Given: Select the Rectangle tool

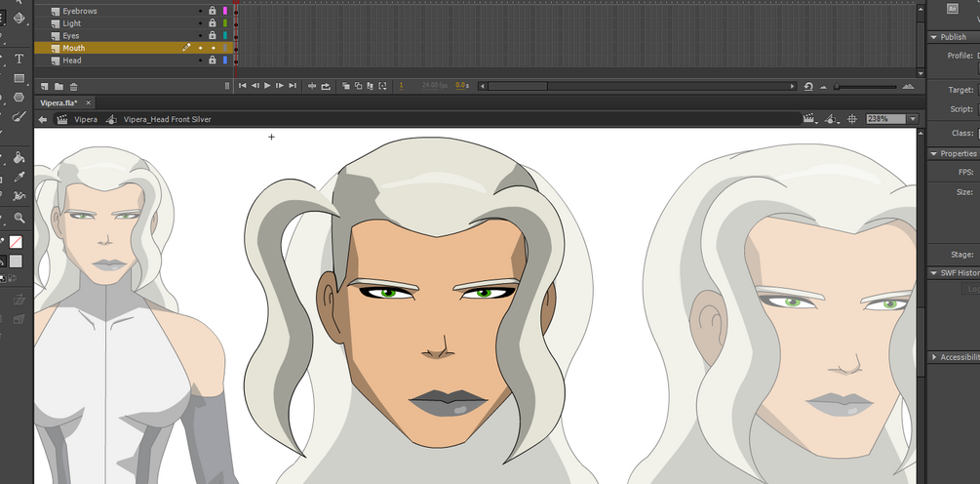Looking at the screenshot, I should [x=20, y=78].
